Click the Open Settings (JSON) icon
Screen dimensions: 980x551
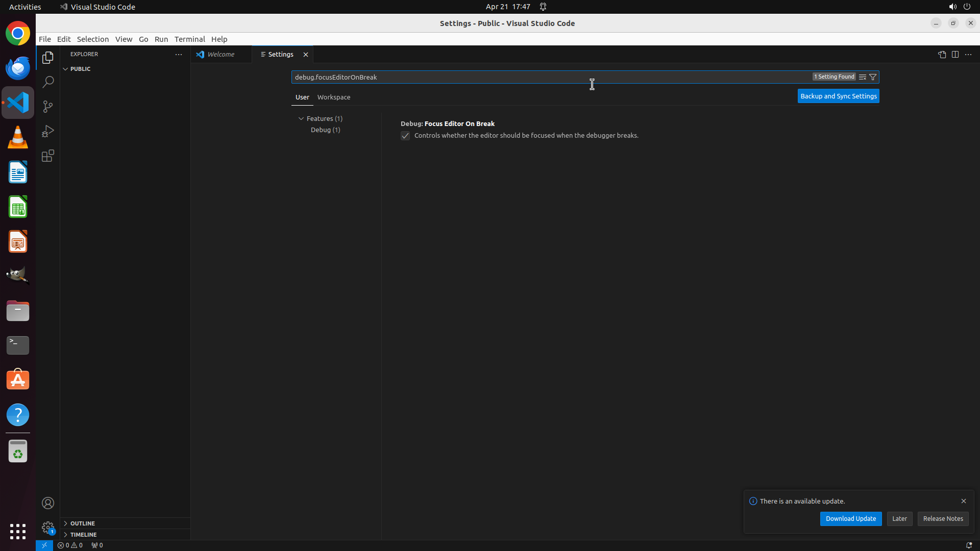coord(942,55)
